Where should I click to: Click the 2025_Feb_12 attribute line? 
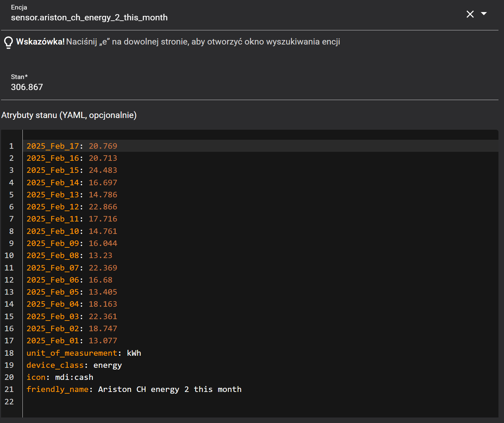tap(72, 207)
